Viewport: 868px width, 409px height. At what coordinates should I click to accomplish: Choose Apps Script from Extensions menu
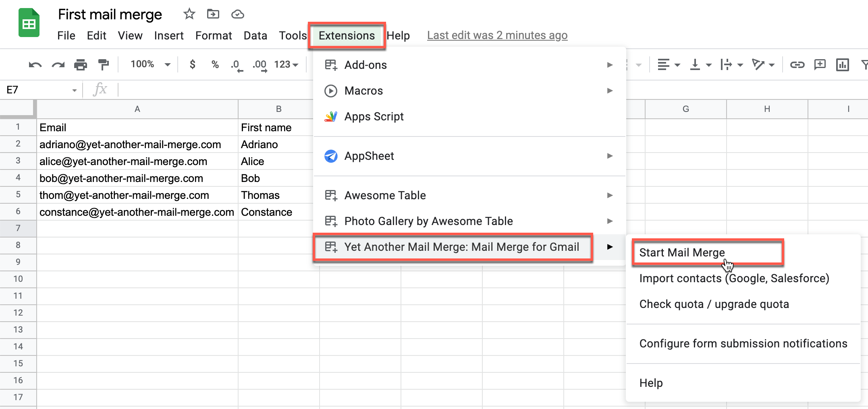click(374, 116)
